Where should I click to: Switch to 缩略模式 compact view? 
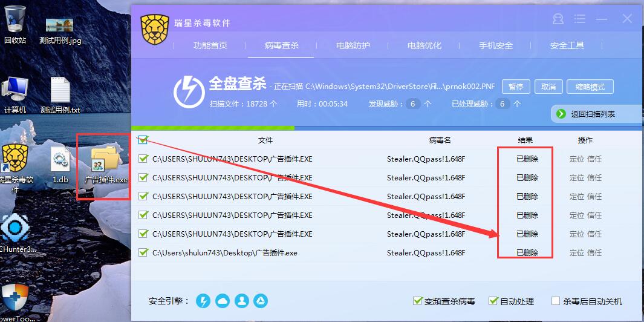pyautogui.click(x=590, y=87)
